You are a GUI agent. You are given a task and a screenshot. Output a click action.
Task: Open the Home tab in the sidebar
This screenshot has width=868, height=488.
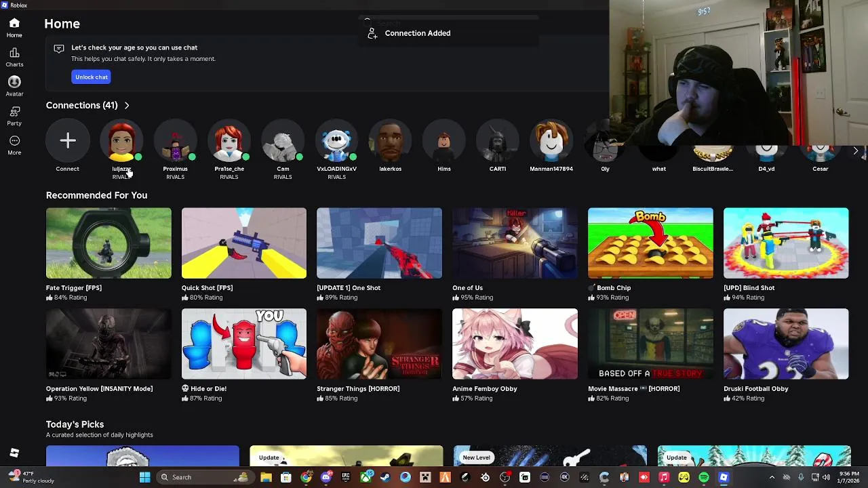click(14, 28)
